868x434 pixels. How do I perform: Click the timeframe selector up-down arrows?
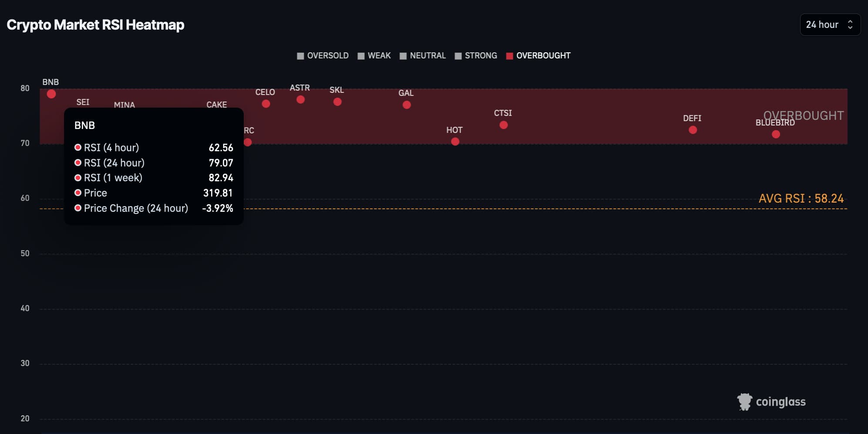click(850, 25)
